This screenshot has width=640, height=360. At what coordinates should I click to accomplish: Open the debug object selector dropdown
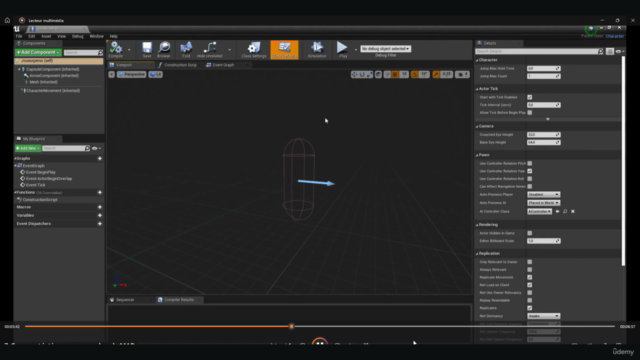[x=385, y=49]
